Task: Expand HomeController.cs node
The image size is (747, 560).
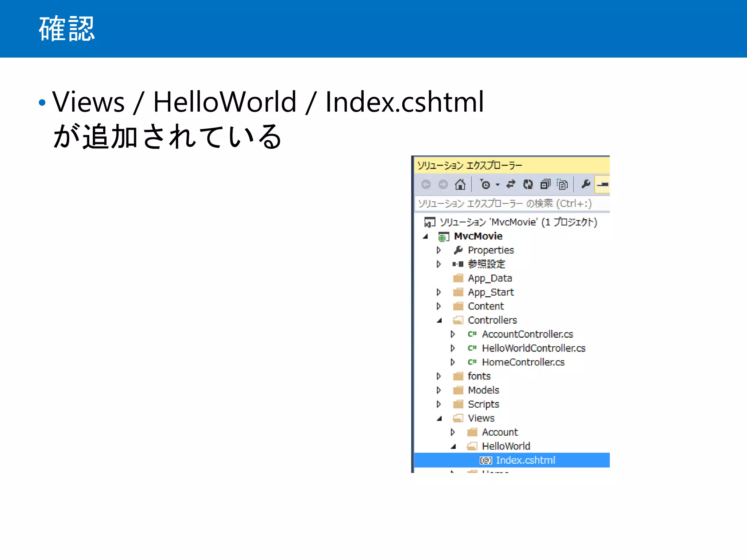Action: [453, 362]
